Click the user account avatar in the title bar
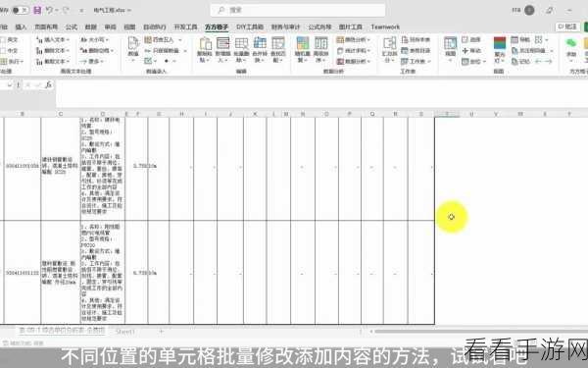Image resolution: width=588 pixels, height=368 pixels. (x=529, y=10)
